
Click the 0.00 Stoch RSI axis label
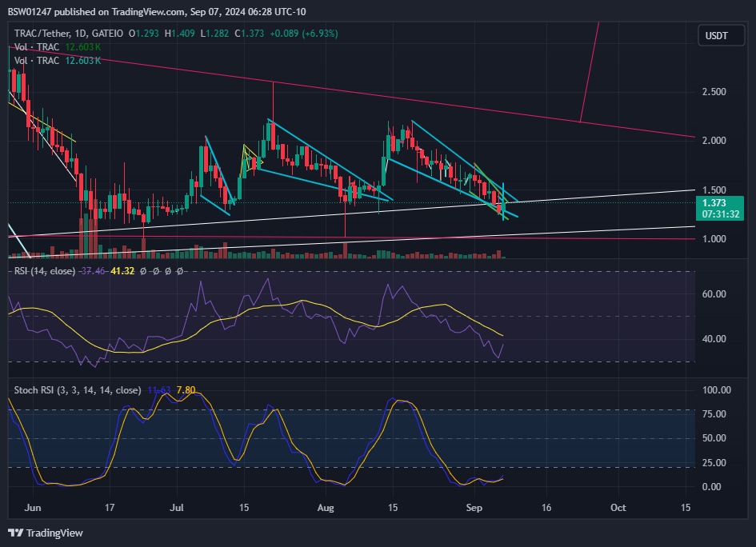(x=712, y=487)
